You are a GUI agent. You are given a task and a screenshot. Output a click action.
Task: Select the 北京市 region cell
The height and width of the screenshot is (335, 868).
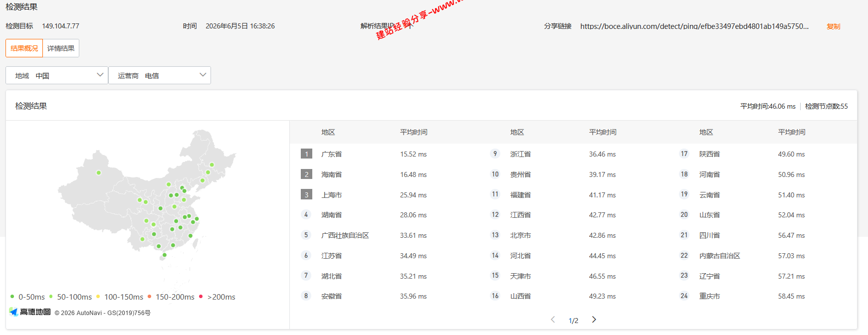pos(521,235)
